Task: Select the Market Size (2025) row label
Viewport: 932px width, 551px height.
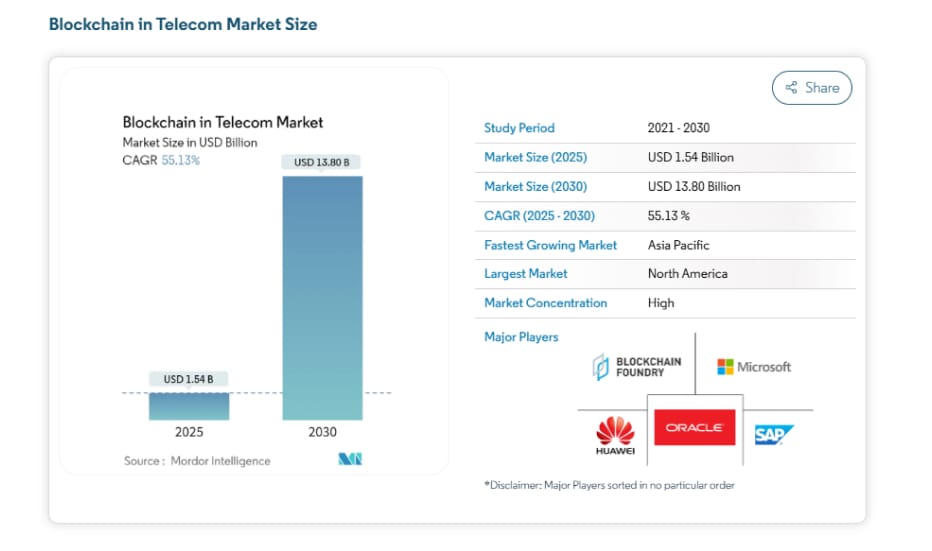Action: [x=535, y=157]
